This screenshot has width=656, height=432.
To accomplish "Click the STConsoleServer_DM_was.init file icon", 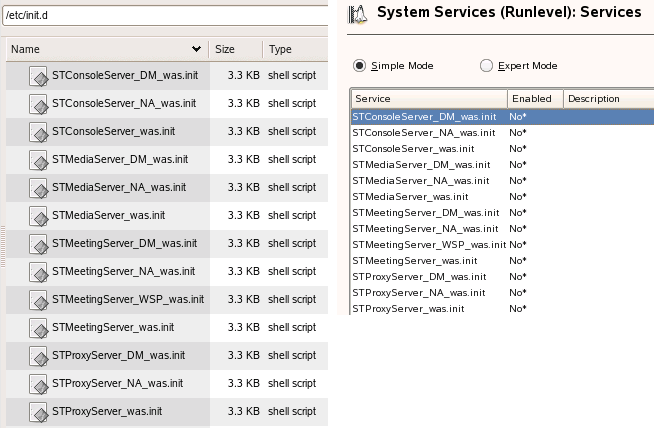I will pos(39,76).
